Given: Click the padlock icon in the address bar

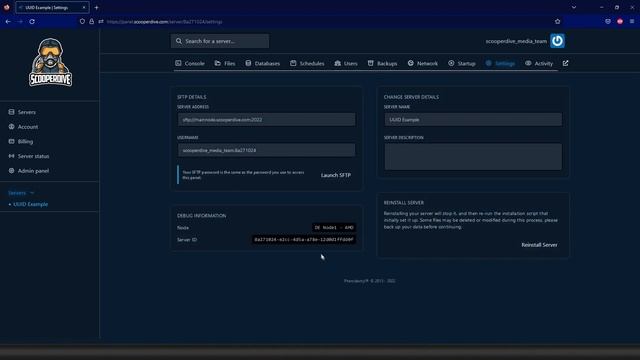Looking at the screenshot, I should pos(91,21).
